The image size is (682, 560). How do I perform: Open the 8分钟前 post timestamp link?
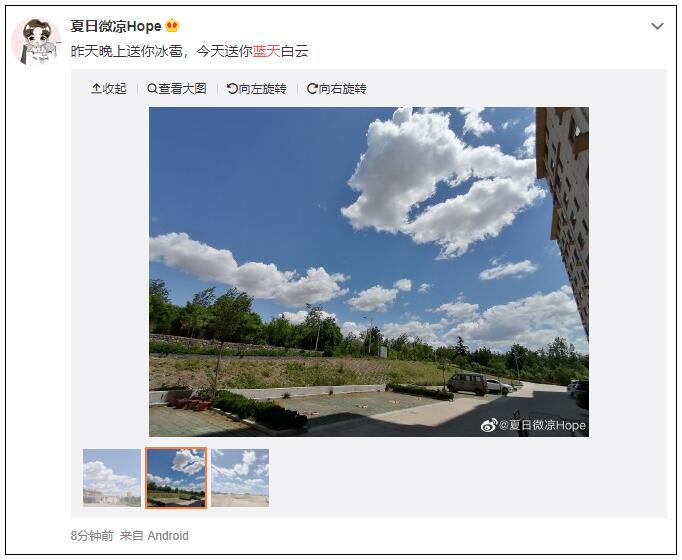[x=92, y=536]
